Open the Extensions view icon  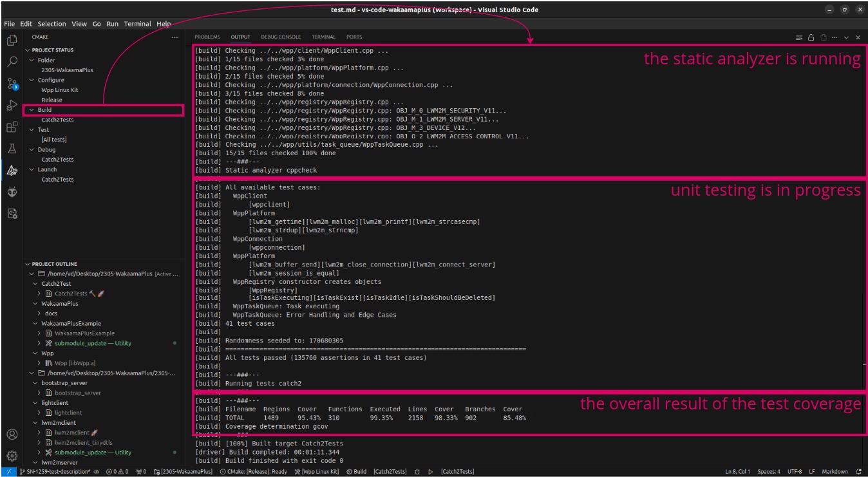pos(12,127)
